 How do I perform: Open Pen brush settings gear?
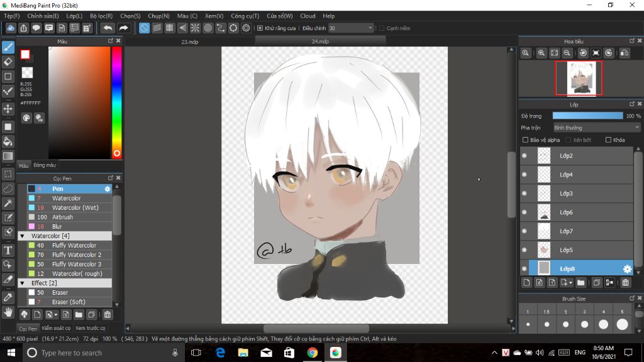tap(107, 189)
